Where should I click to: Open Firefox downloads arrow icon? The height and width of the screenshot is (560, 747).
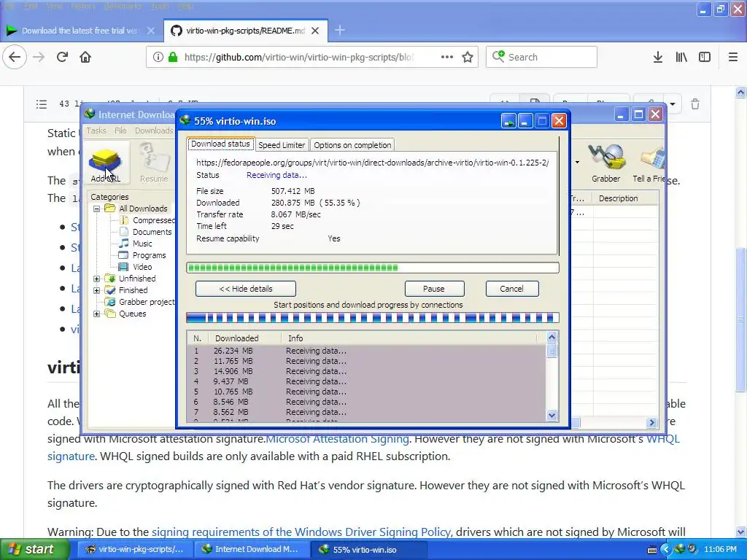658,57
